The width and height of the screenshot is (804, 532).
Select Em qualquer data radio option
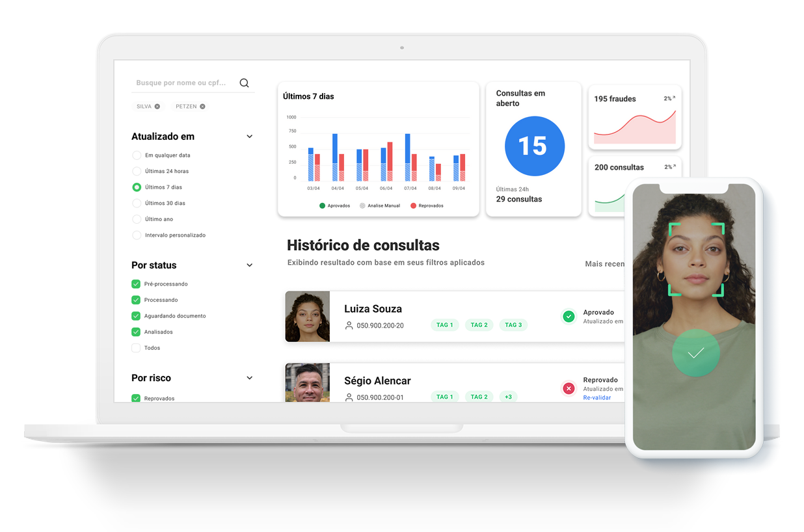tap(137, 155)
